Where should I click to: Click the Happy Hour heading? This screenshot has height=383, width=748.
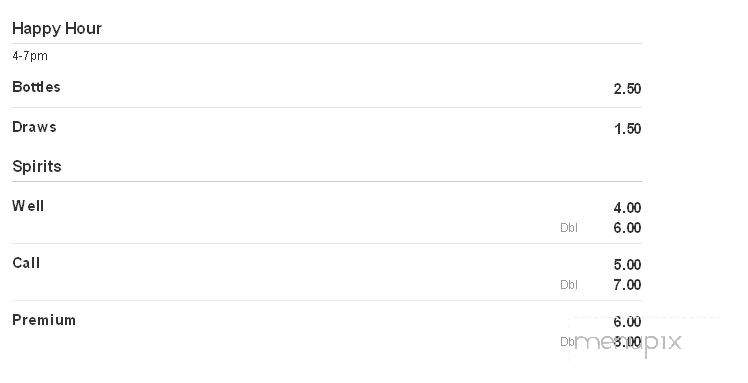[57, 29]
